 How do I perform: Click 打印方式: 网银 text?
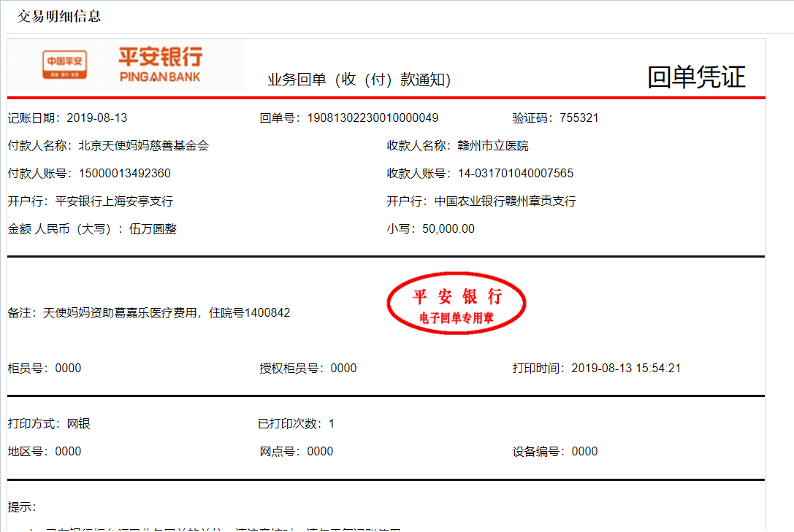pos(49,424)
